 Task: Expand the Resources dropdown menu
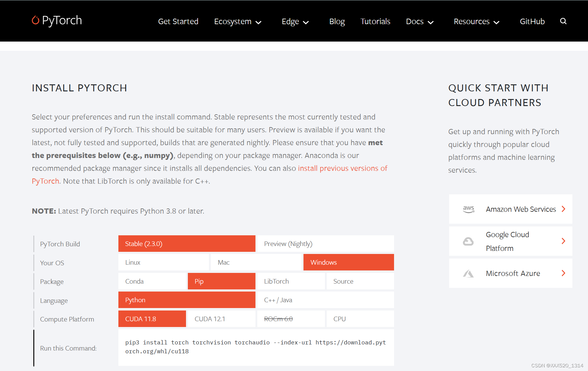coord(476,22)
